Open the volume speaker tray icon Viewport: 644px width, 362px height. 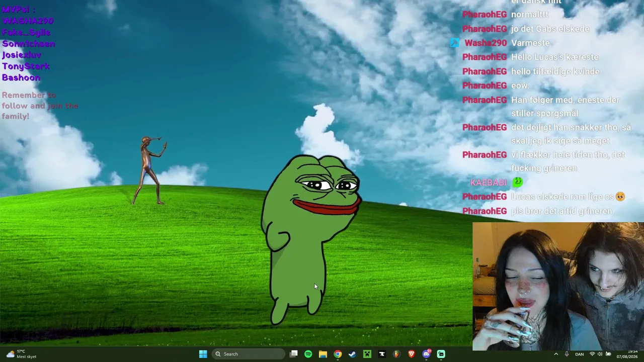[600, 354]
